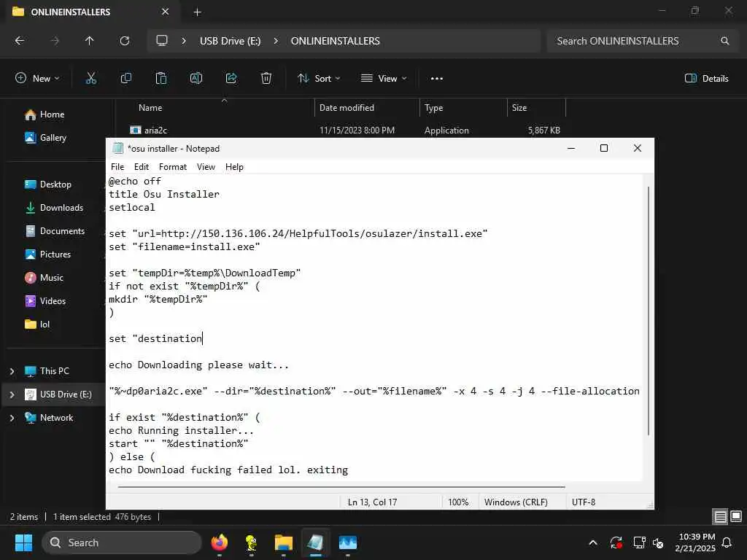Click the Delete trash icon in Explorer

tap(266, 79)
